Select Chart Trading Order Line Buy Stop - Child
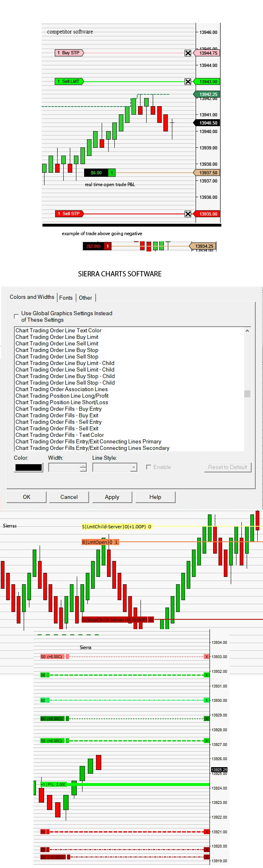Screen dimensions: 263x868 pos(65,376)
